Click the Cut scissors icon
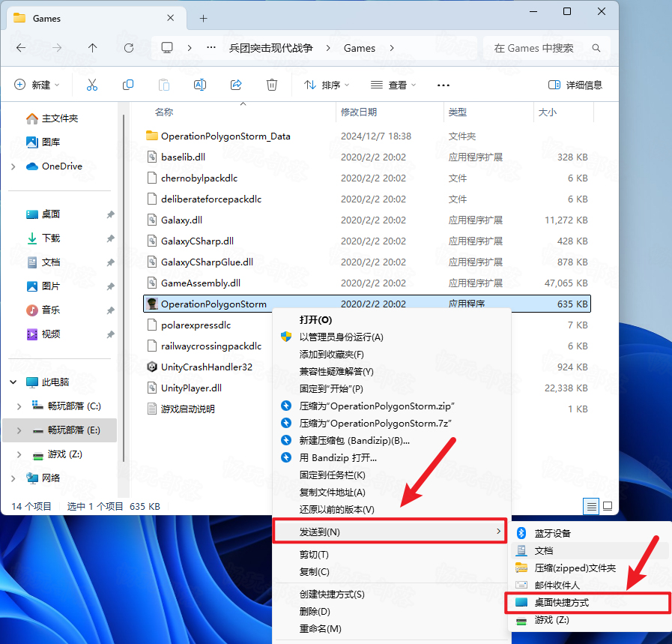672x644 pixels. pos(91,85)
